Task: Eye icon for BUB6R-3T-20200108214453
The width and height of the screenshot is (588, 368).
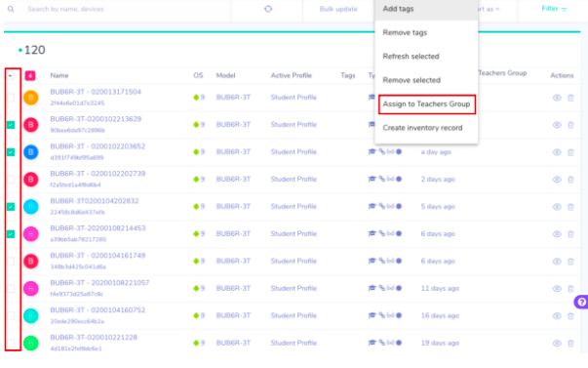Action: (557, 234)
